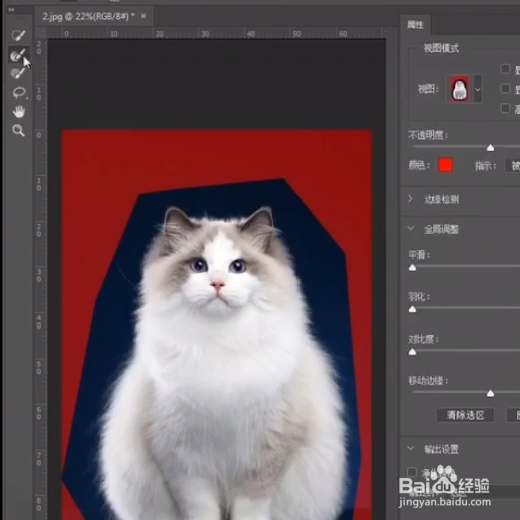Click the 清除选区 button
520x520 pixels.
click(465, 415)
